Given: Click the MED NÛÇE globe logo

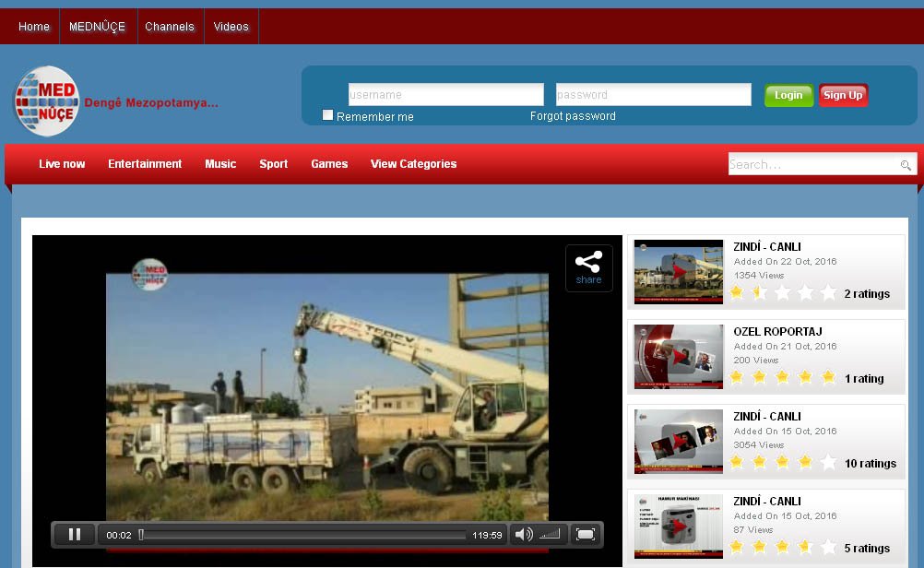Looking at the screenshot, I should click(x=47, y=101).
